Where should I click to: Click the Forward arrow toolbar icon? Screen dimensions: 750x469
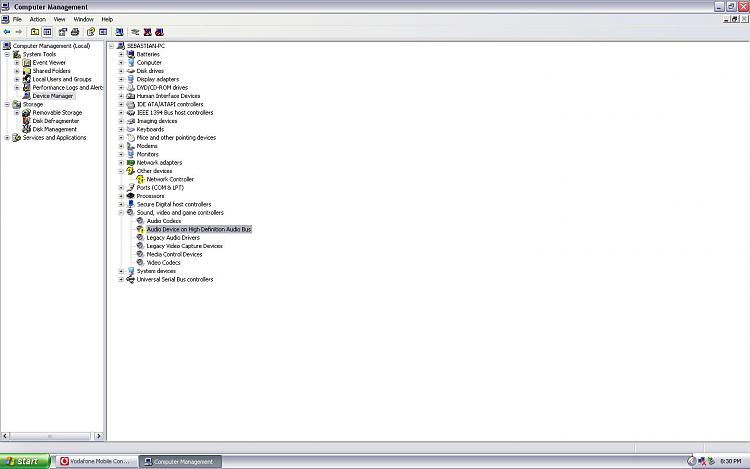[19, 32]
